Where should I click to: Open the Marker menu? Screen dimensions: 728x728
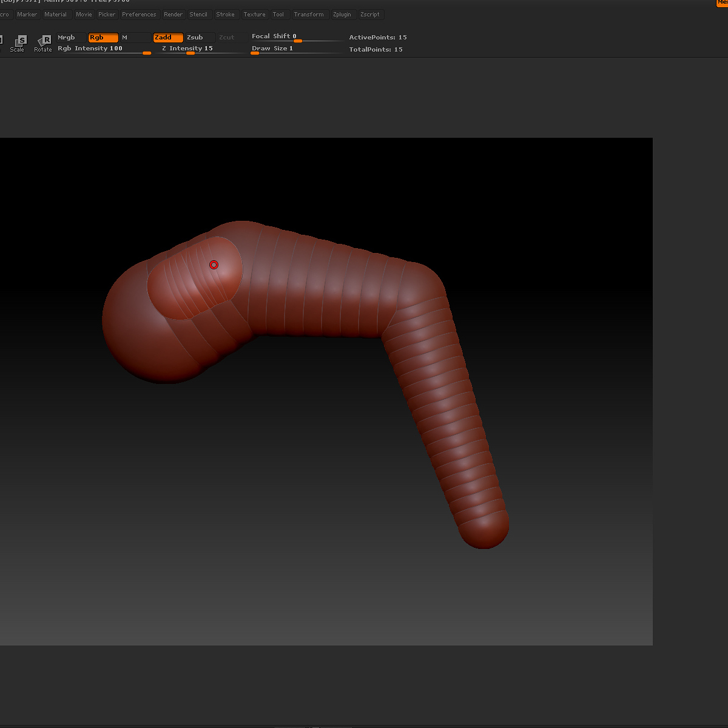coord(27,15)
